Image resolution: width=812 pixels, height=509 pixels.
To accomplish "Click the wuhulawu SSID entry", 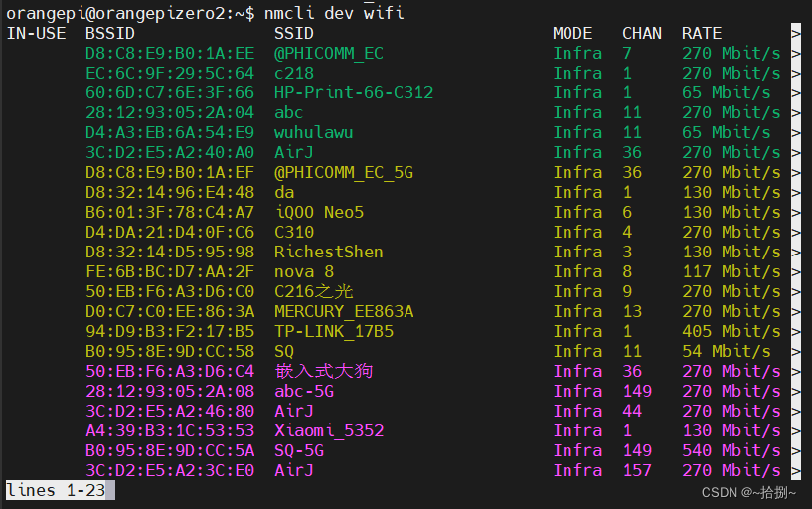I will [x=313, y=132].
